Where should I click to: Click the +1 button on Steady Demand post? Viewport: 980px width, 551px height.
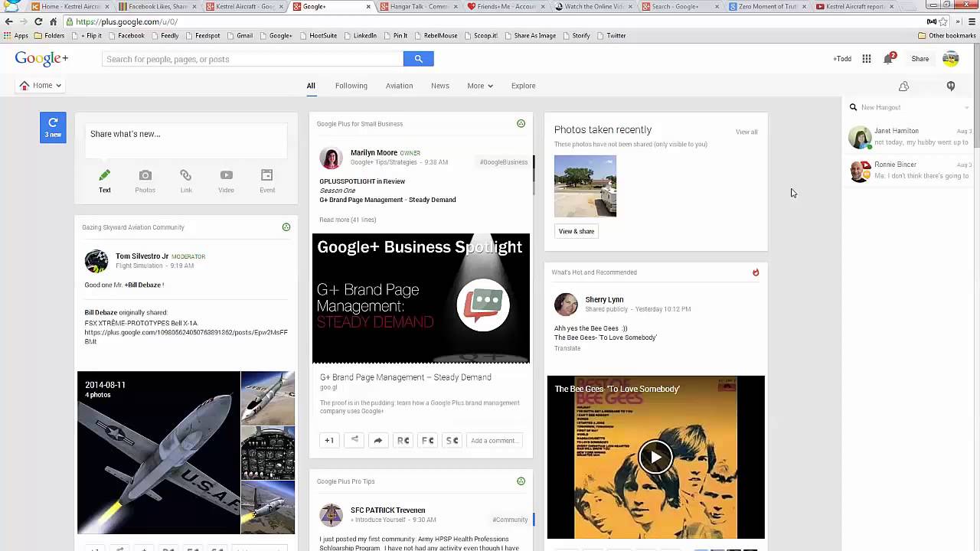click(x=329, y=440)
